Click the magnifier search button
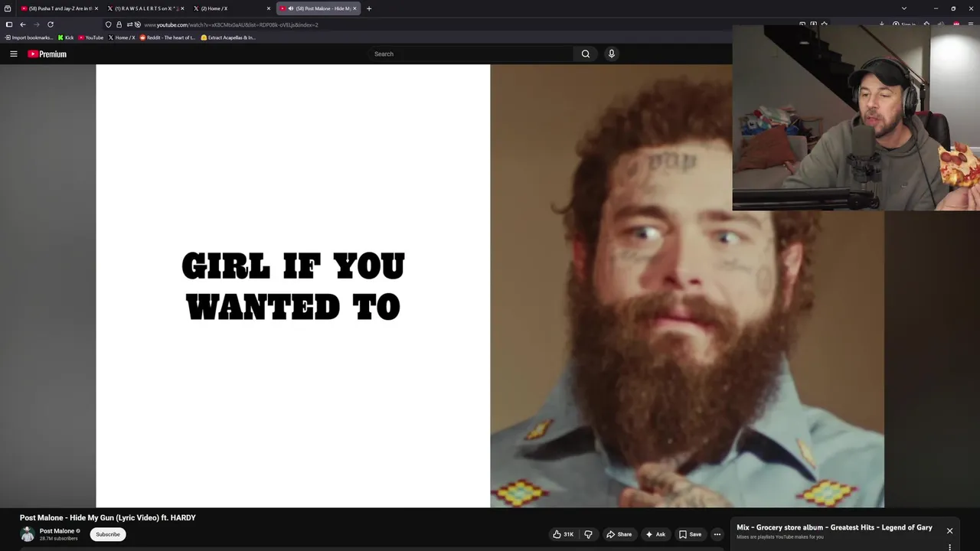Image resolution: width=980 pixels, height=551 pixels. pos(586,54)
